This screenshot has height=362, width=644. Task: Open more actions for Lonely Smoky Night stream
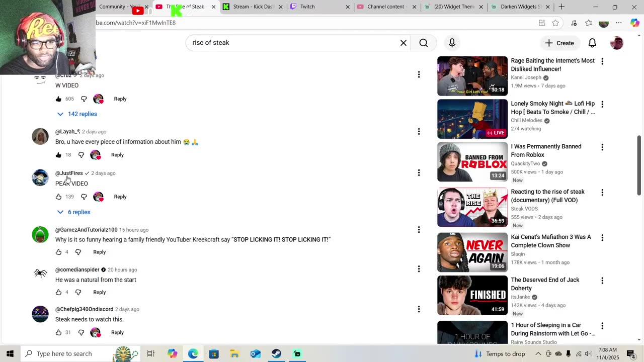click(602, 104)
